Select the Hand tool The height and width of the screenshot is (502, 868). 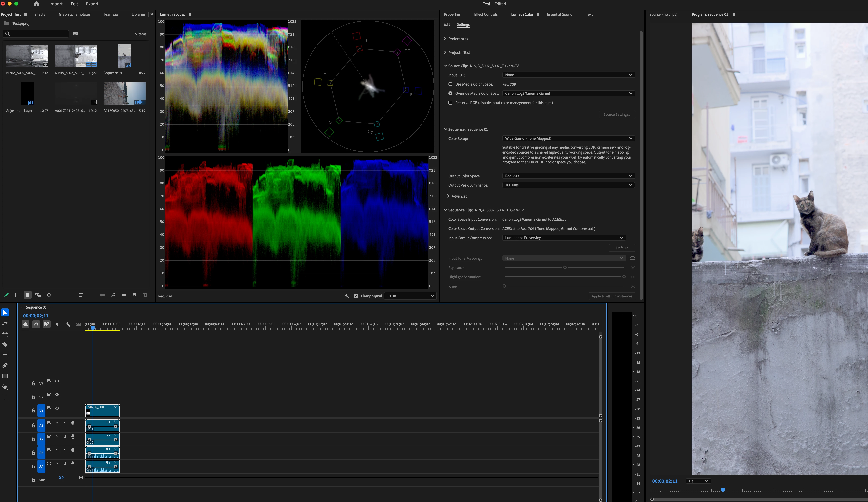(x=5, y=387)
